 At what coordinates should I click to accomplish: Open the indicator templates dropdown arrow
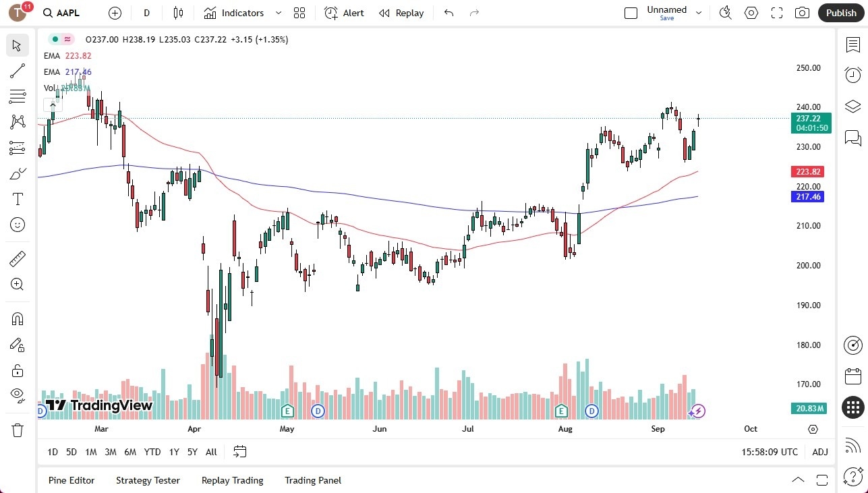click(277, 13)
